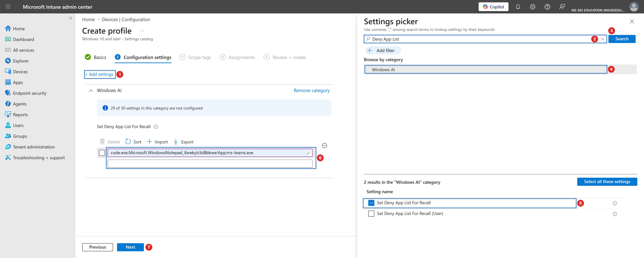The width and height of the screenshot is (644, 258).
Task: Click the remove setting minus icon
Action: [x=324, y=146]
